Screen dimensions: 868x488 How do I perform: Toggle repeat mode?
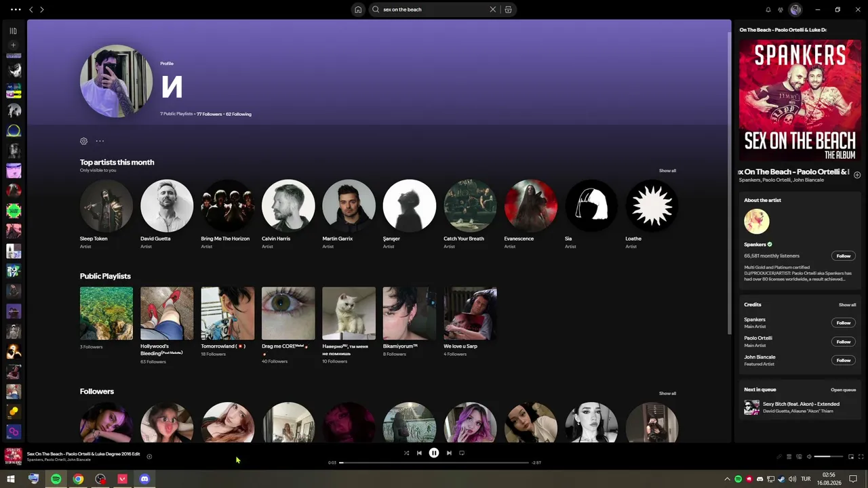tap(462, 453)
